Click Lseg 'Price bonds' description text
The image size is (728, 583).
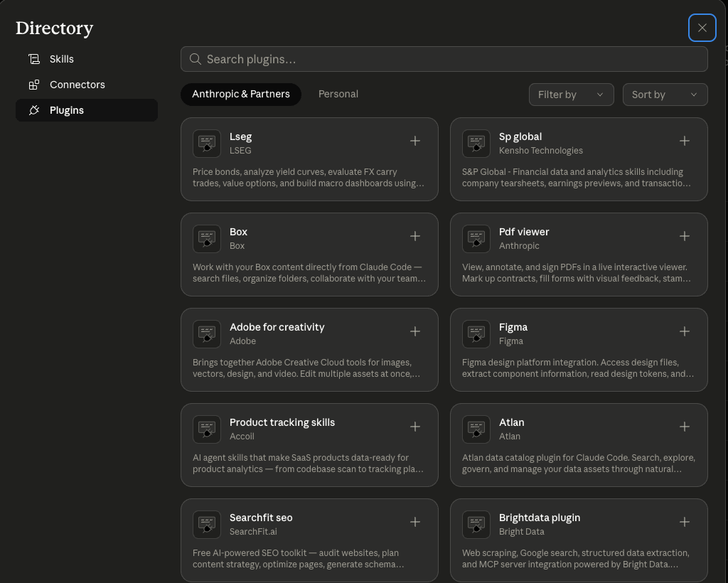tap(309, 177)
